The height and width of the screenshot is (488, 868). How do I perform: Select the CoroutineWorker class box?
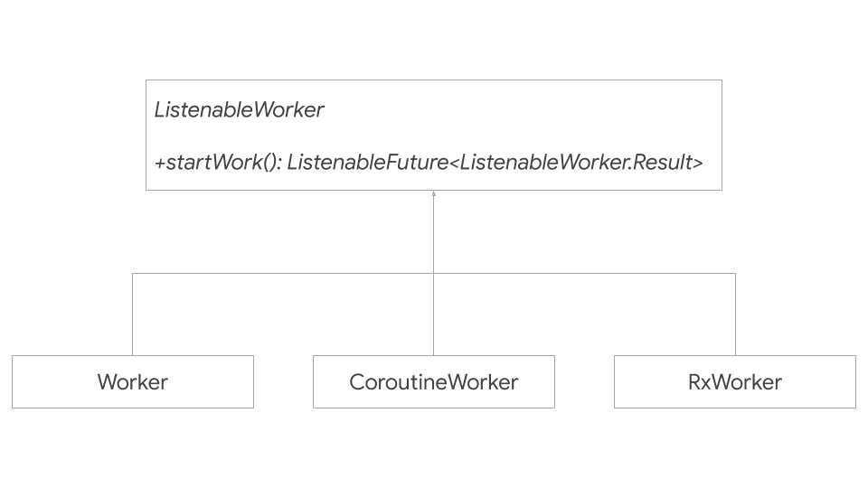click(x=434, y=381)
